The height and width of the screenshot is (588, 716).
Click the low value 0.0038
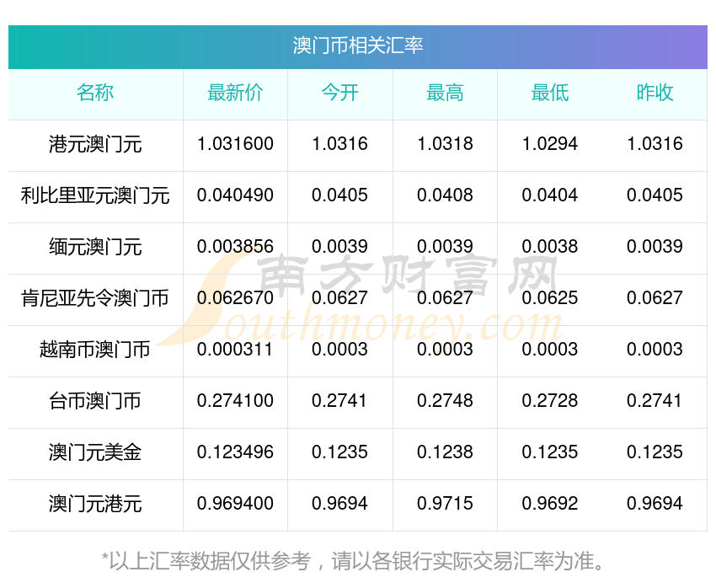pyautogui.click(x=550, y=247)
